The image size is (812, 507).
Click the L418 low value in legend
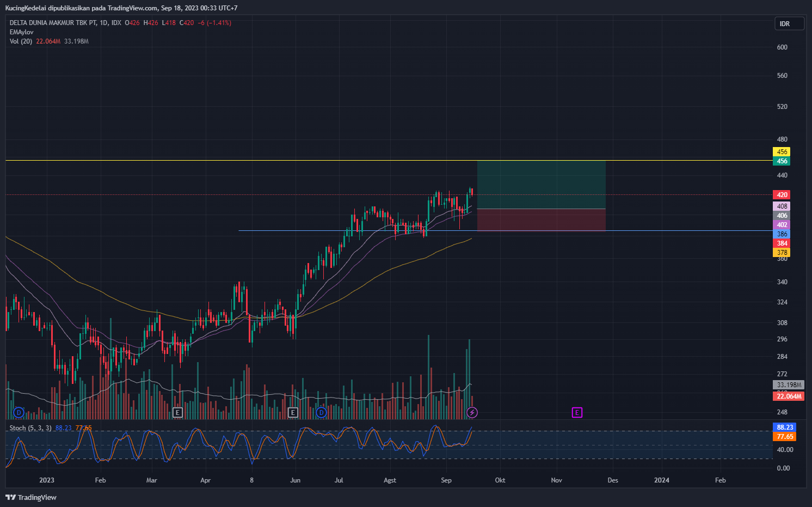[169, 23]
